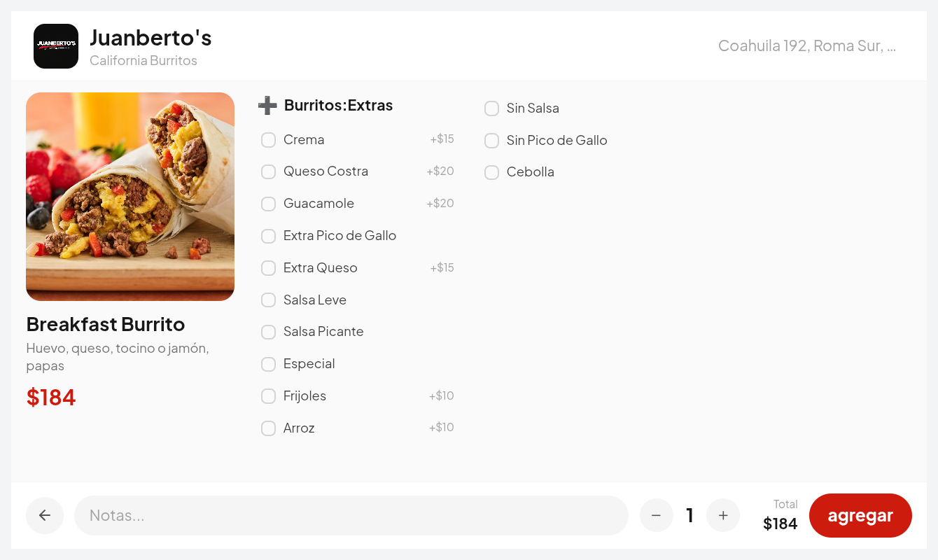Click the Coahuila 192 address text

click(x=806, y=46)
